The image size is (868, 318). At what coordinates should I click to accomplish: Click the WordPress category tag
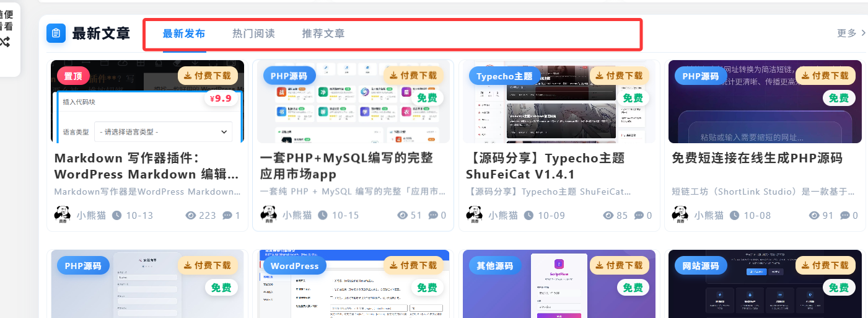(295, 265)
